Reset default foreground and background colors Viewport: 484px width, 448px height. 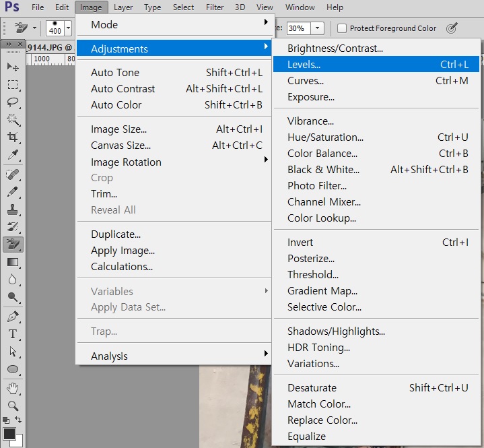[x=6, y=420]
